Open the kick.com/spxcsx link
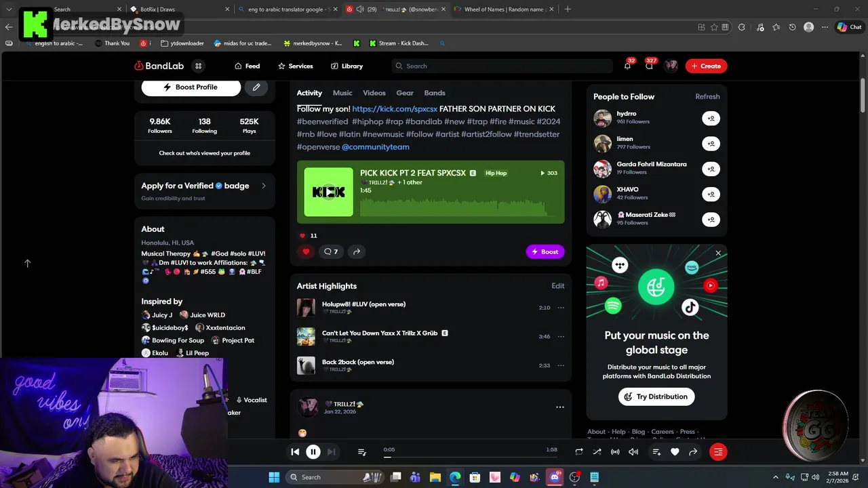The width and height of the screenshot is (868, 488). (395, 108)
